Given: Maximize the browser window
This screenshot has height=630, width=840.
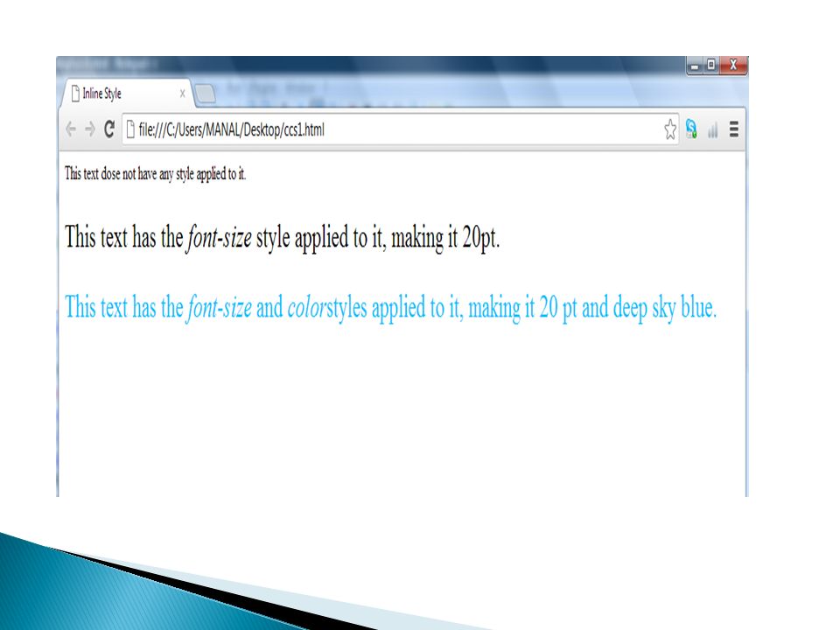Looking at the screenshot, I should click(x=710, y=66).
